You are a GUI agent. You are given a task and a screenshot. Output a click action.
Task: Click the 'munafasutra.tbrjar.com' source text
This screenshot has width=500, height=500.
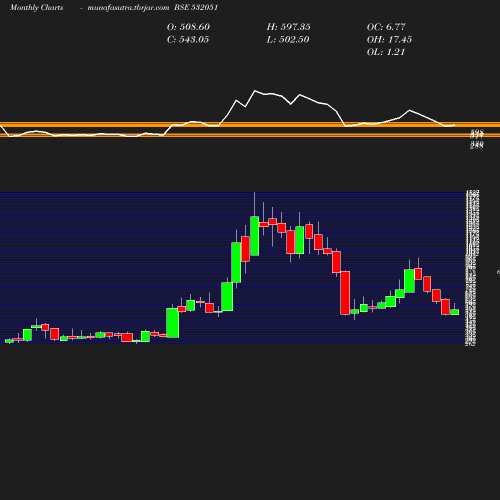[128, 7]
